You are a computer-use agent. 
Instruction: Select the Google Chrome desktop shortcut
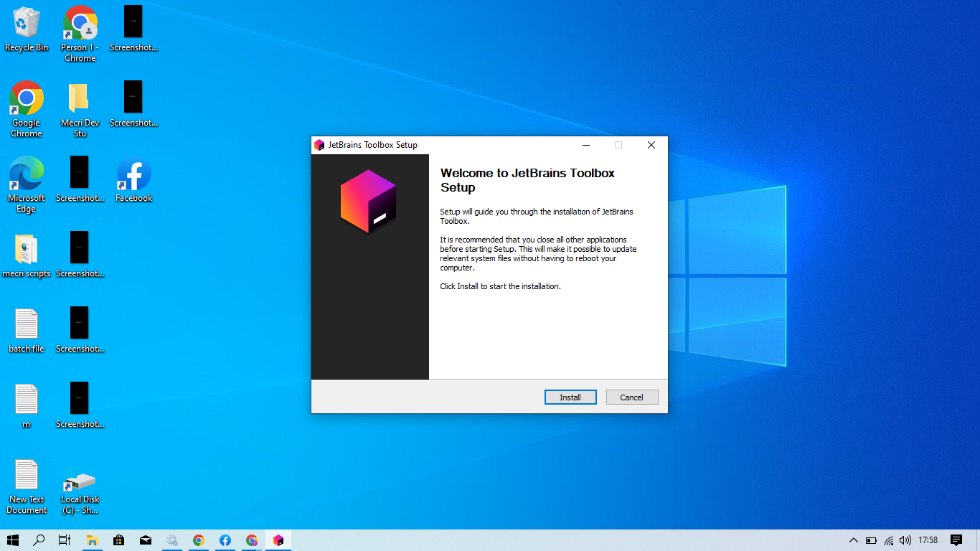[x=27, y=109]
